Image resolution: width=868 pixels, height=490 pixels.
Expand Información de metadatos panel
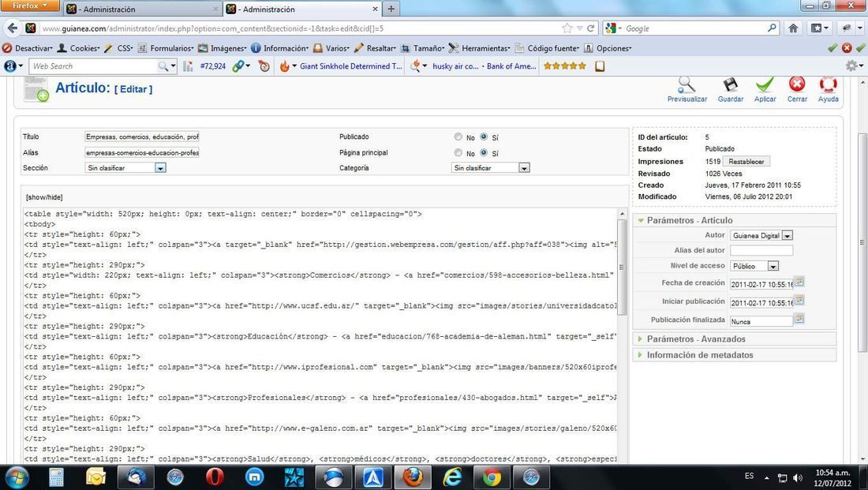point(699,355)
